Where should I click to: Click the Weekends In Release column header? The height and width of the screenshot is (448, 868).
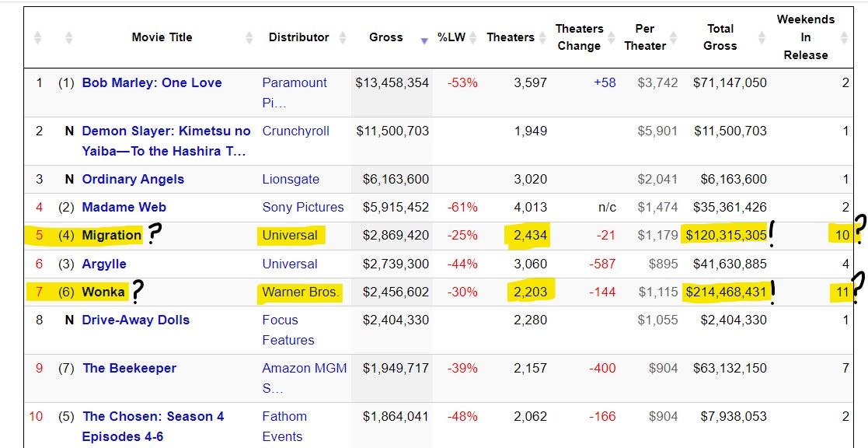coord(805,37)
